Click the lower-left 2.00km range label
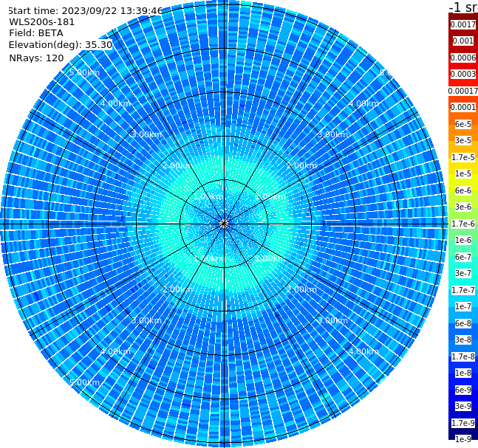The width and height of the screenshot is (478, 448). pos(178,289)
